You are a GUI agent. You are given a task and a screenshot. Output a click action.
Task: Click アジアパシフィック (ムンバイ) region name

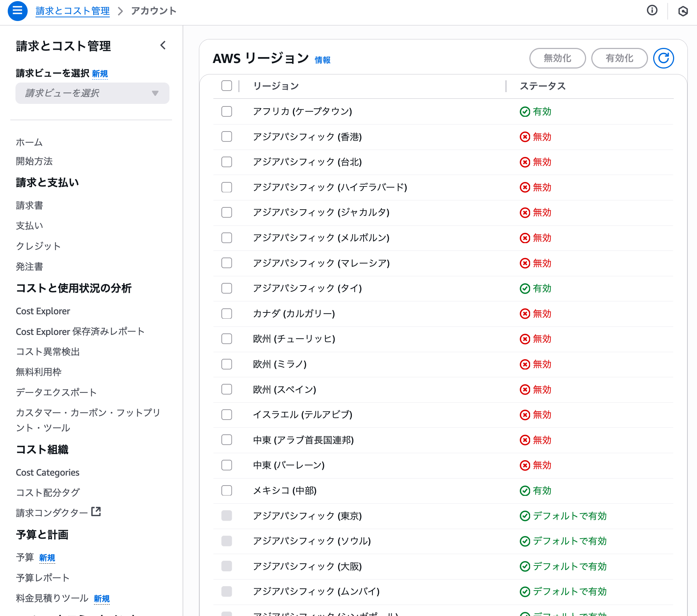(x=316, y=591)
